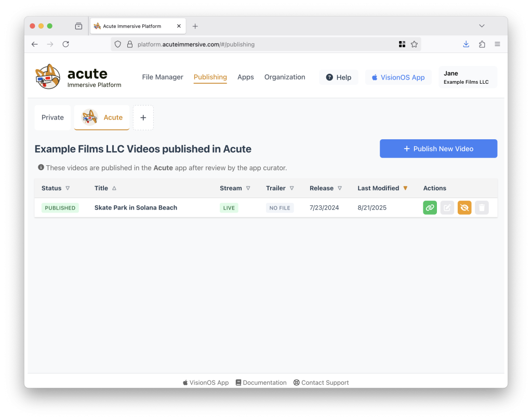
Task: Copy link for Skate Park video
Action: point(430,208)
